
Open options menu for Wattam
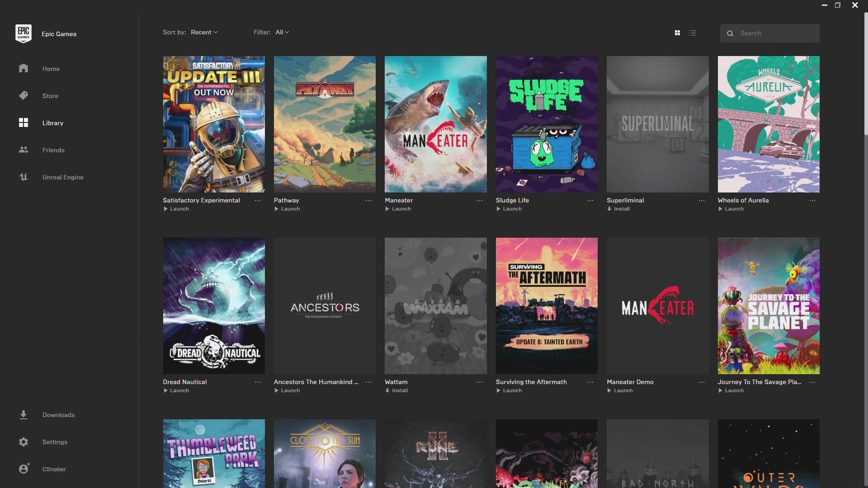[480, 382]
